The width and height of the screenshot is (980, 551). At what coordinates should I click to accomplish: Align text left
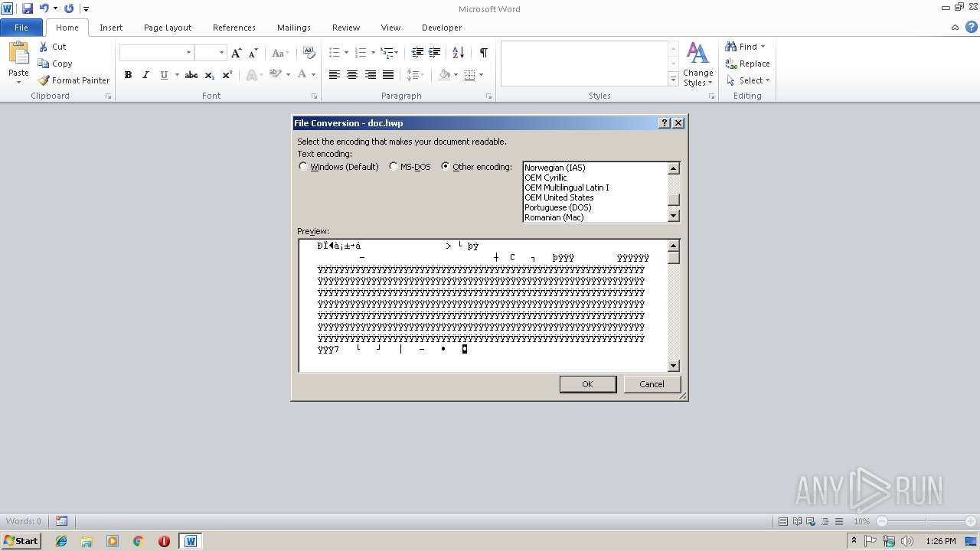pos(335,75)
